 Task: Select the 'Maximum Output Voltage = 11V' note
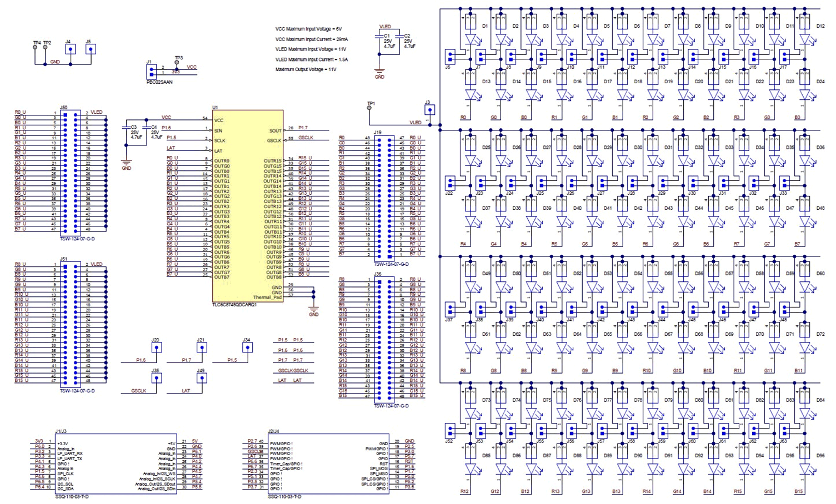click(x=306, y=69)
